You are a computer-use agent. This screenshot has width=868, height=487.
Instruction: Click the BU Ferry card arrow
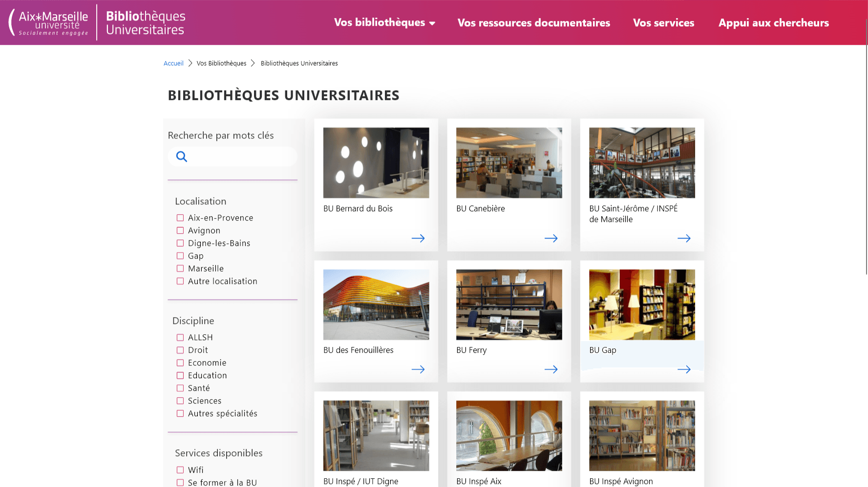(x=551, y=369)
